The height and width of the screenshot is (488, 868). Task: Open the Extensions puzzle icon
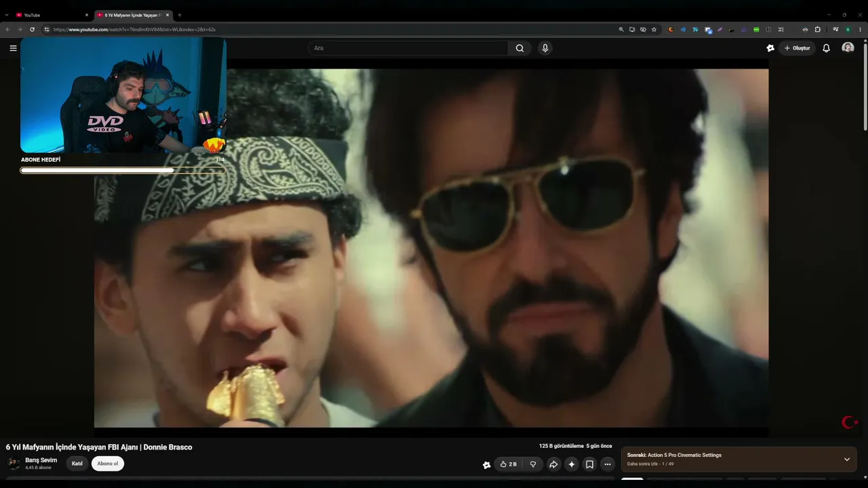817,29
